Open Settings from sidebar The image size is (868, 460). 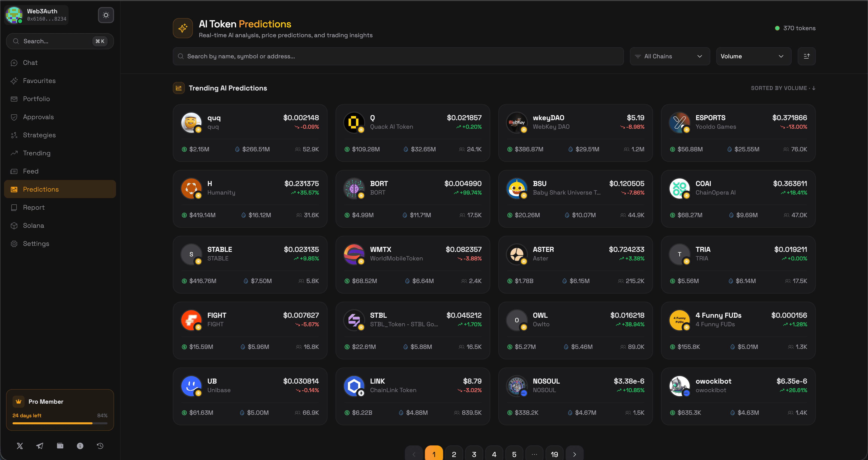[60, 244]
